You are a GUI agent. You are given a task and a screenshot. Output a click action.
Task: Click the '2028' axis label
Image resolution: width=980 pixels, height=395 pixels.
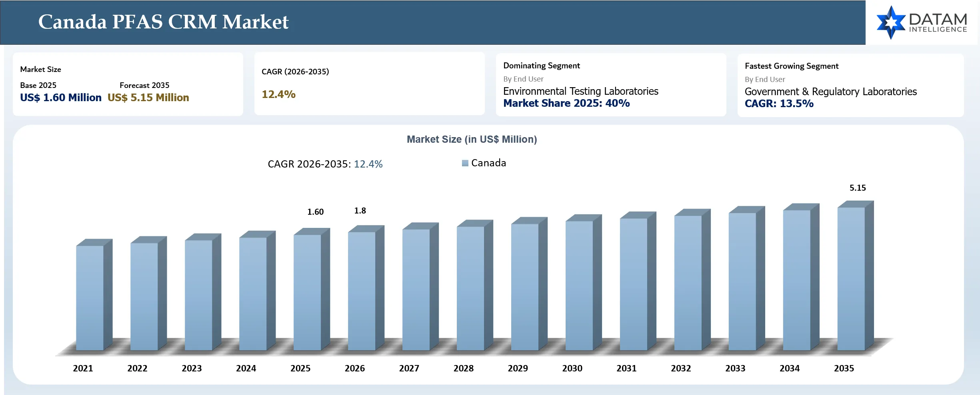[x=464, y=368]
